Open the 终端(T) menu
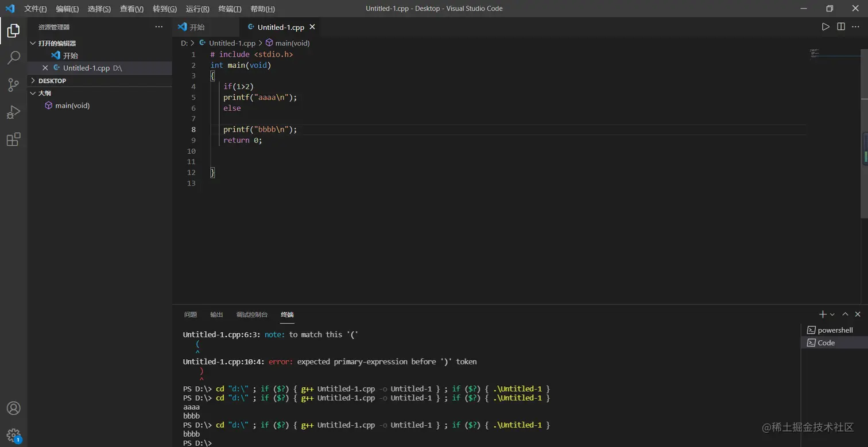868x447 pixels. pos(230,9)
